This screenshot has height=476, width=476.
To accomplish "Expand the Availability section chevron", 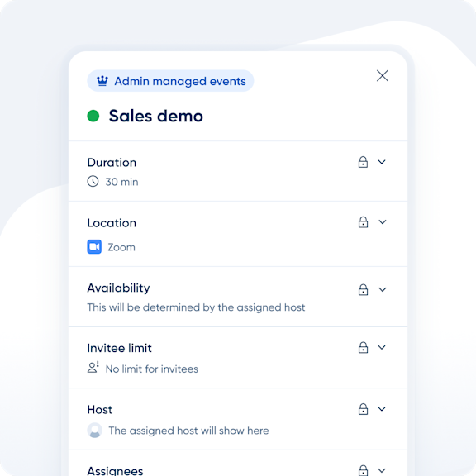I will (383, 289).
